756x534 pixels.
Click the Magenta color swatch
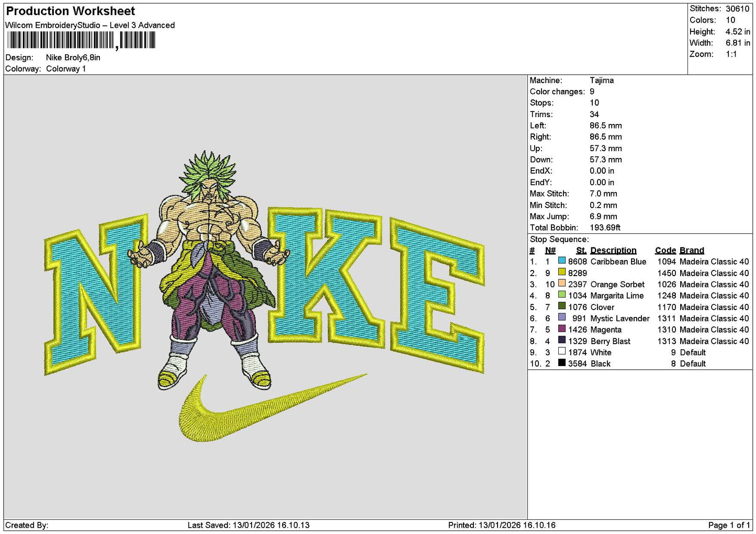coord(562,329)
